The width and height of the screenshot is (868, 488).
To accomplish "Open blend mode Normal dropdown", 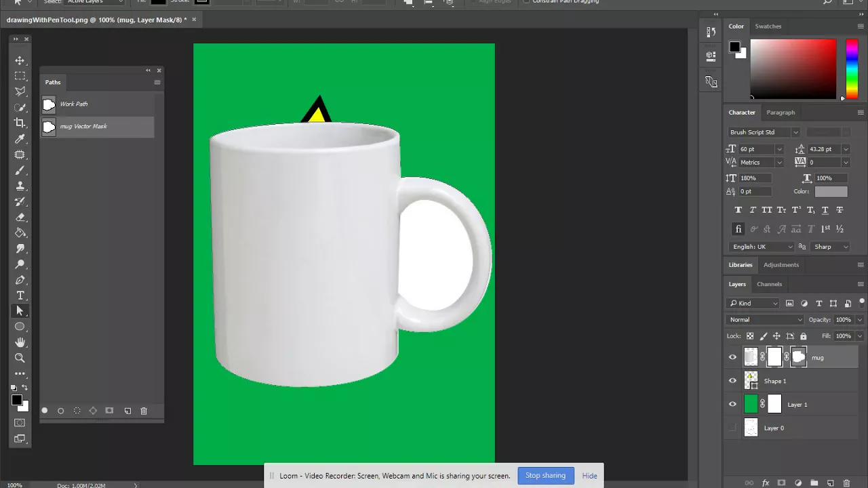I will pyautogui.click(x=766, y=319).
